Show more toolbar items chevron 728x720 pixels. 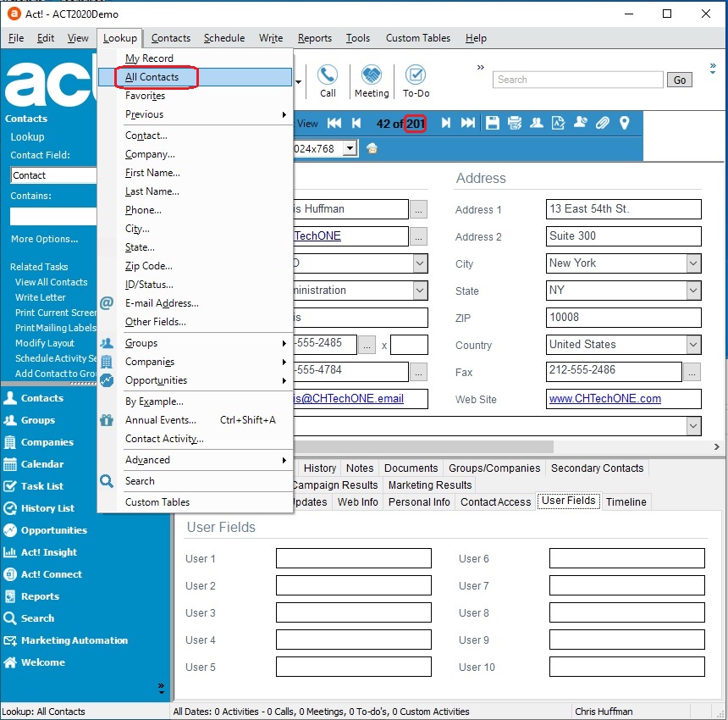pos(481,68)
